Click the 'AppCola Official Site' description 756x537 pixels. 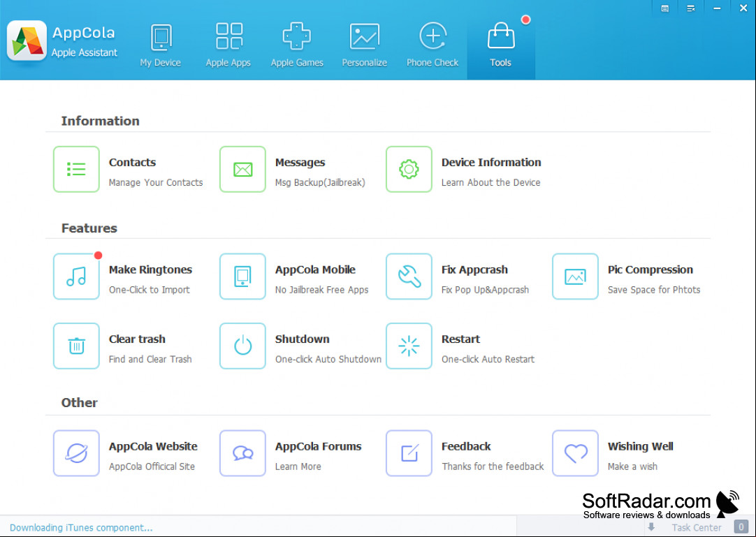[x=152, y=466]
